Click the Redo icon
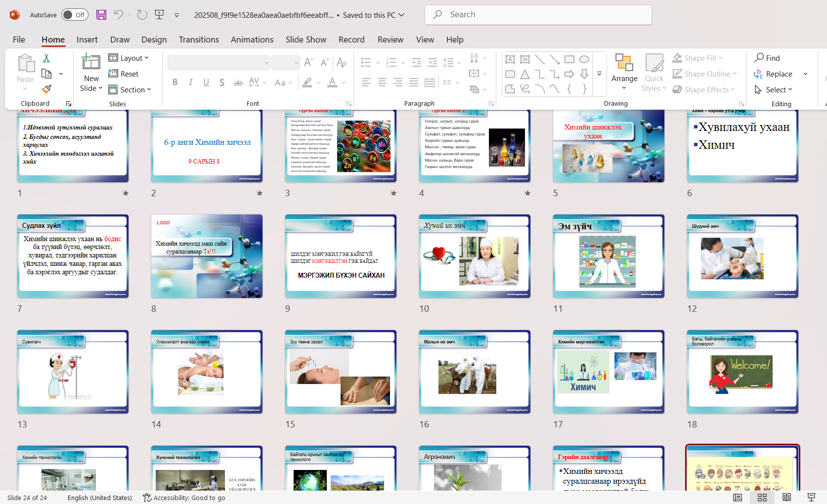Viewport: 827px width, 504px height. [x=142, y=15]
